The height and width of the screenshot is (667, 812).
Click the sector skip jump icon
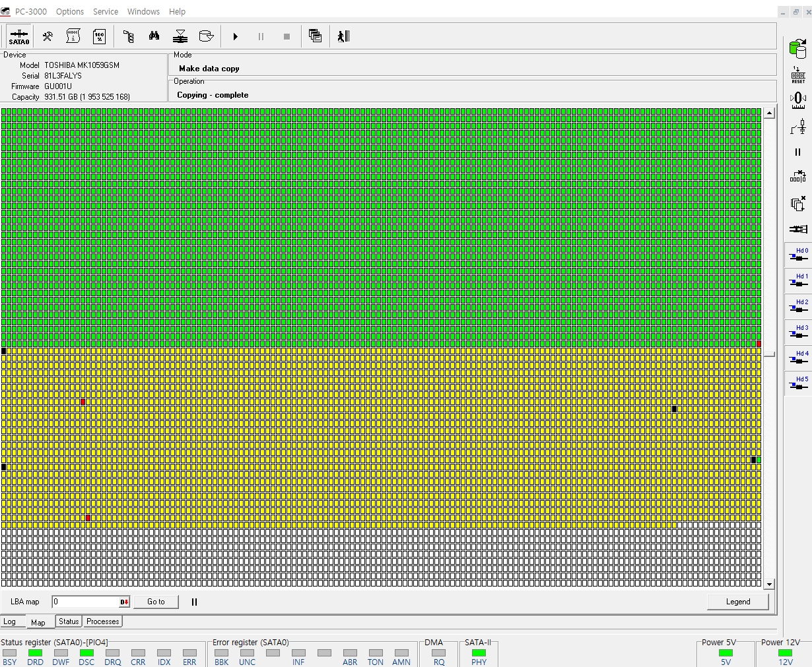point(798,177)
